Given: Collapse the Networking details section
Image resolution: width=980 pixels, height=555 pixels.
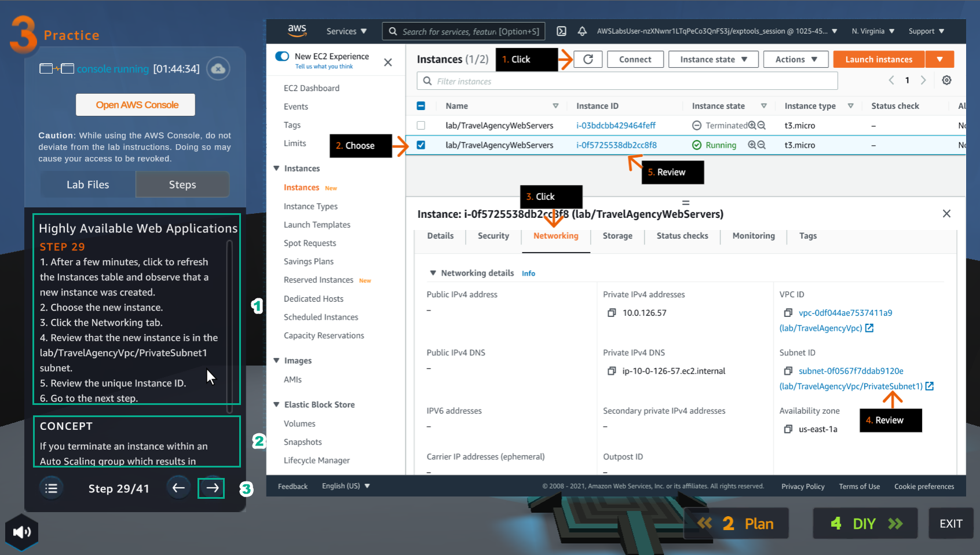Looking at the screenshot, I should coord(433,273).
